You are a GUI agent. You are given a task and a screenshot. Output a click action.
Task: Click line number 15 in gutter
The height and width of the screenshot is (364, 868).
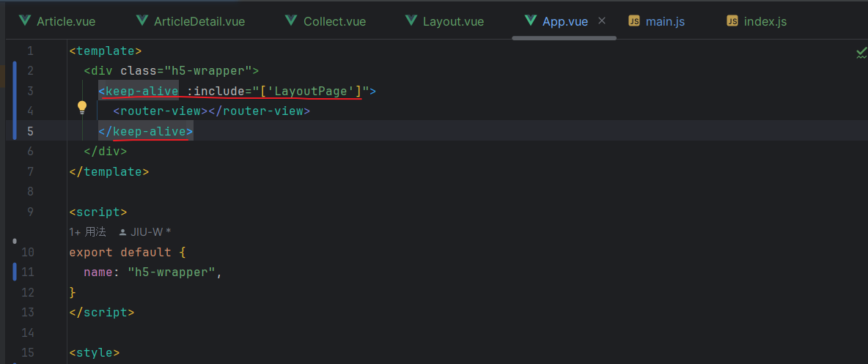tap(26, 352)
